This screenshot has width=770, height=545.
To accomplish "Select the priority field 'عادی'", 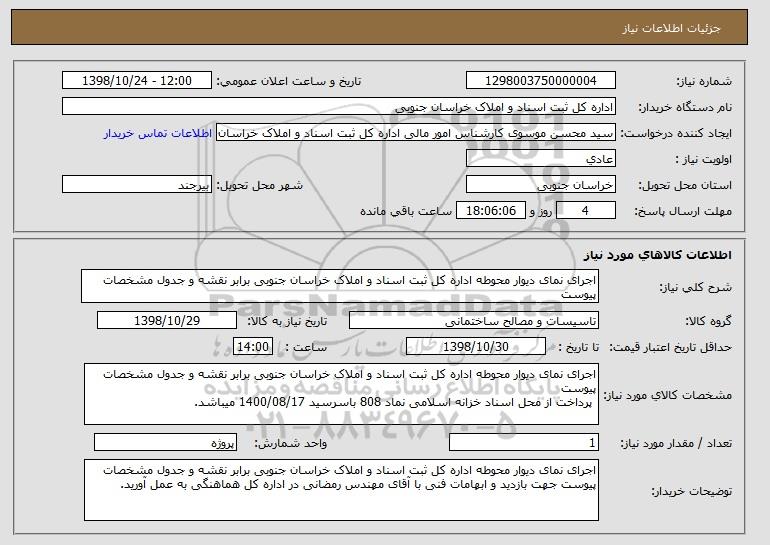I will 541,159.
